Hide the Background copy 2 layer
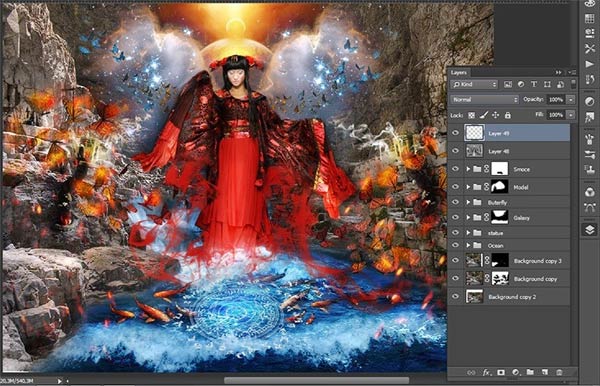Image resolution: width=600 pixels, height=386 pixels. [455, 296]
